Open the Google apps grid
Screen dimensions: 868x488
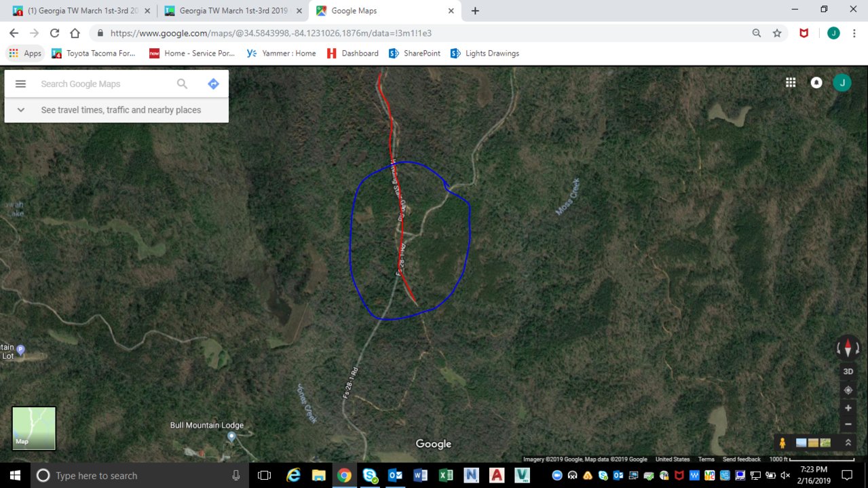click(791, 82)
